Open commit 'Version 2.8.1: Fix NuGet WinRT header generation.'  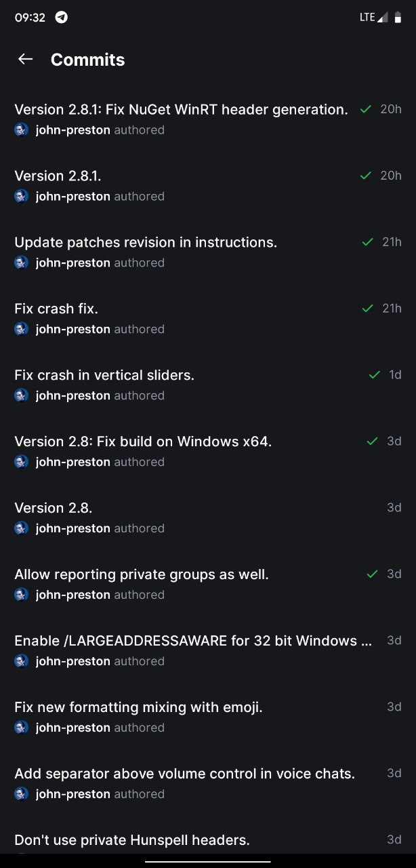(181, 110)
